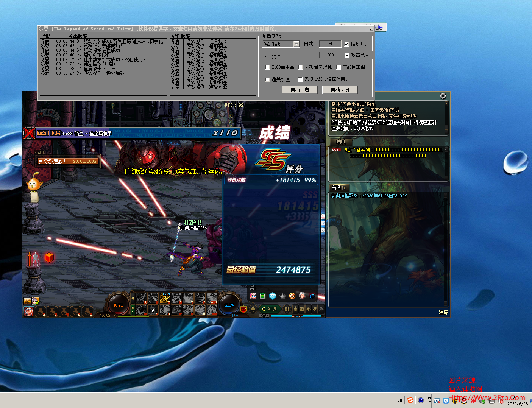This screenshot has height=408, width=532.
Task: Click the notification bell icon
Action: (x=253, y=309)
